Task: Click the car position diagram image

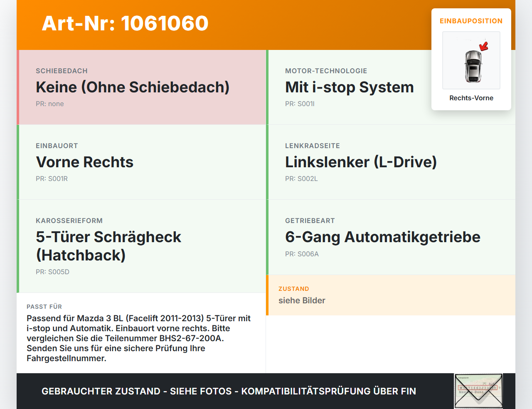Action: point(471,60)
